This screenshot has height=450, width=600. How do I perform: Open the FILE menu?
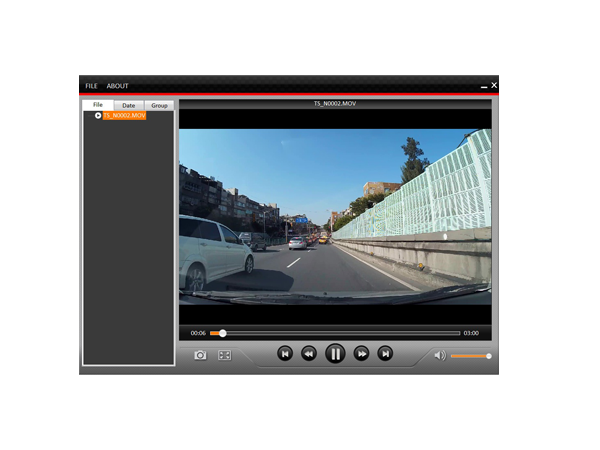(x=91, y=86)
